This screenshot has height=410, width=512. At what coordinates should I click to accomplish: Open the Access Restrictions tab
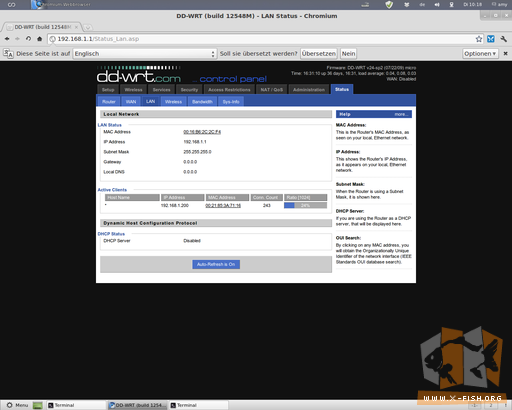[x=229, y=90]
